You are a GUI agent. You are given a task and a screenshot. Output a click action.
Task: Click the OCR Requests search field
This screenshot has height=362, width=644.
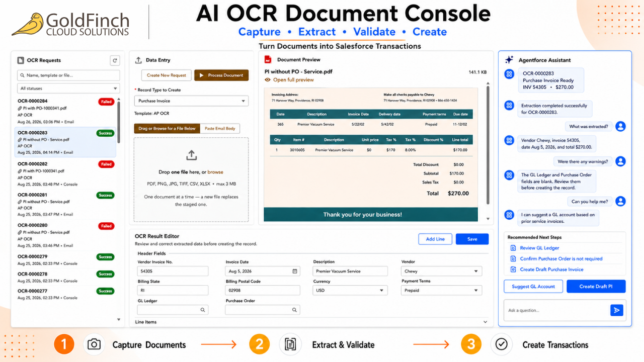click(68, 75)
